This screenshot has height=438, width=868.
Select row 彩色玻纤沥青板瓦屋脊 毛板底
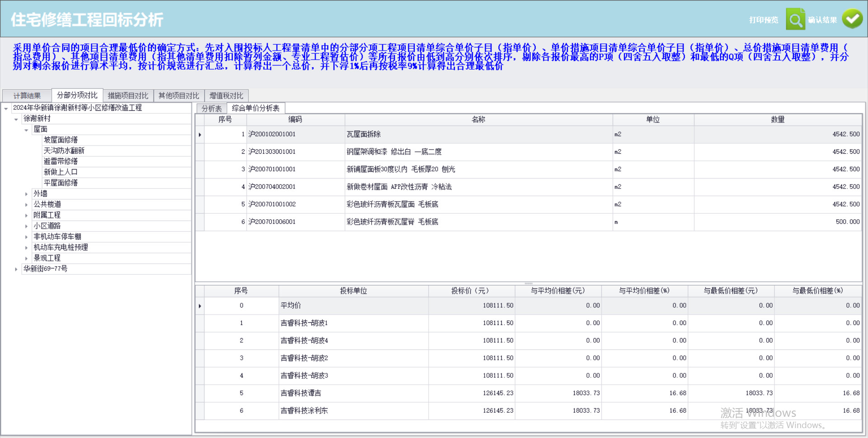point(528,222)
